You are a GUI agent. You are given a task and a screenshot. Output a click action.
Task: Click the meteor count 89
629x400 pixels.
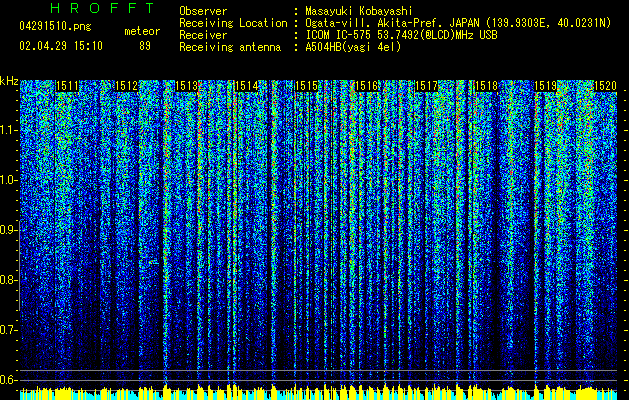145,46
